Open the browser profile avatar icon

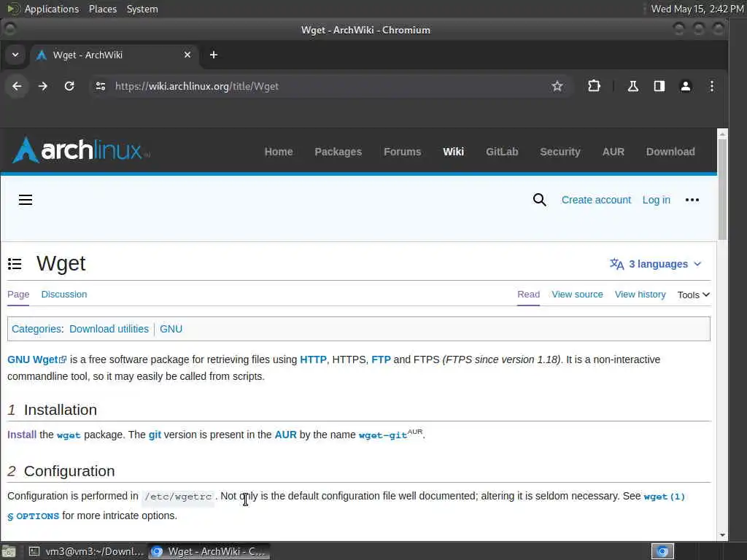[x=685, y=86]
